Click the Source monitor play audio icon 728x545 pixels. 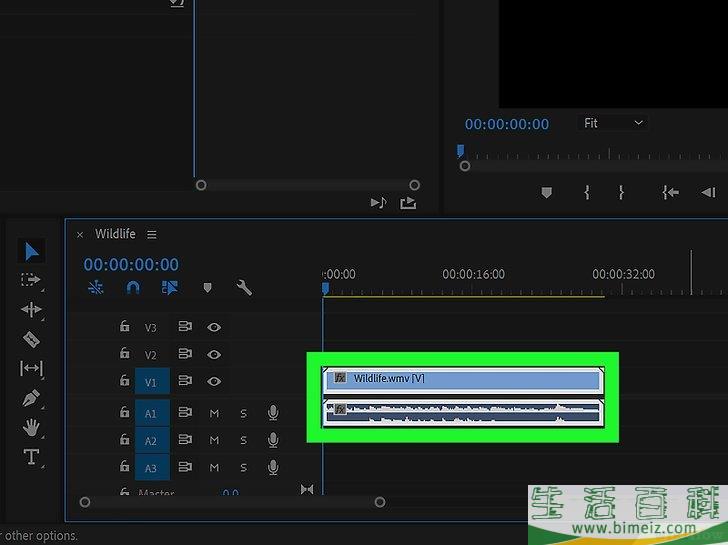378,202
